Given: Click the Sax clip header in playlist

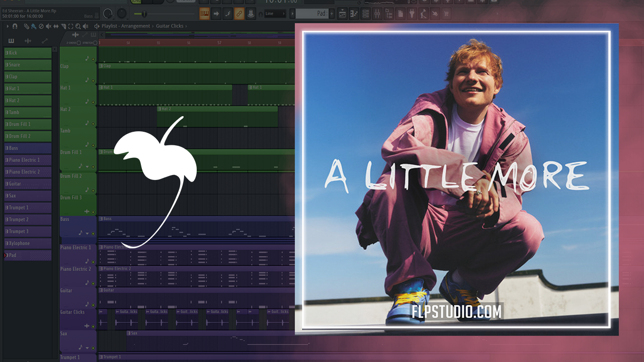Looking at the screenshot, I should 210,333.
